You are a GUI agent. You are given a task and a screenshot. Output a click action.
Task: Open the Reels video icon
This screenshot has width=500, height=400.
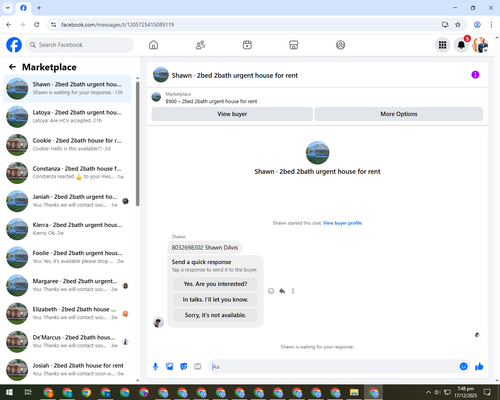247,45
